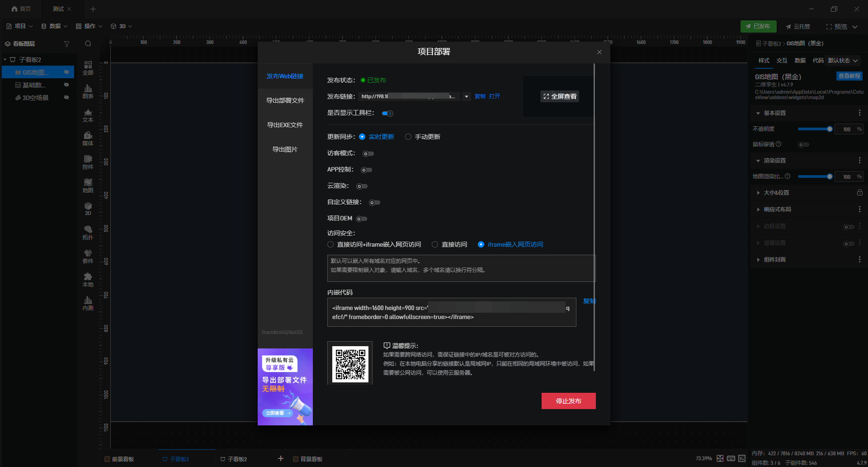Open the 地图 map components icon
This screenshot has height=467, width=868.
coord(88,186)
